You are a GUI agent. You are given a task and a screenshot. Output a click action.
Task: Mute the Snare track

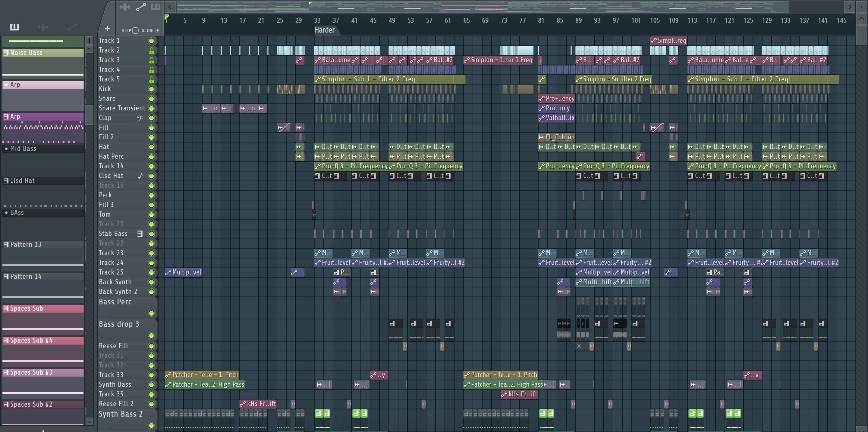click(151, 99)
